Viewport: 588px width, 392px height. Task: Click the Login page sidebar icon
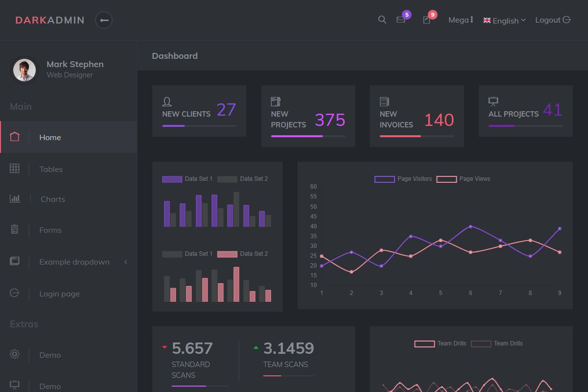click(x=15, y=293)
